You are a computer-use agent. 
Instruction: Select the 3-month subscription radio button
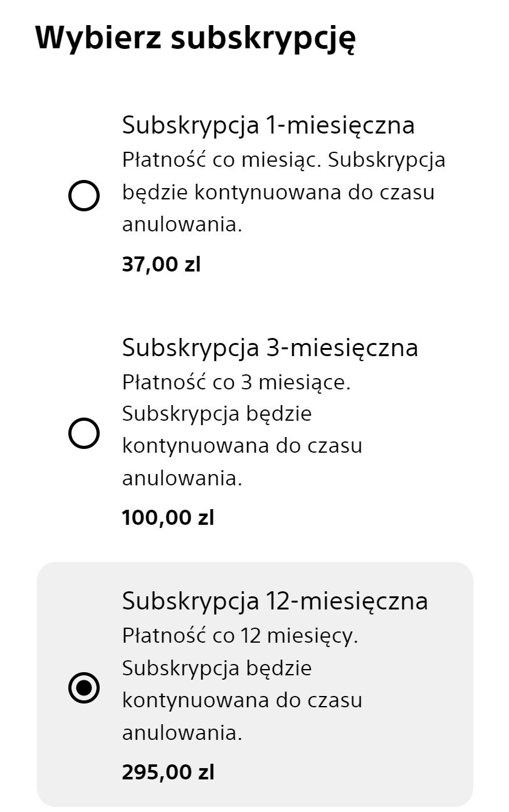[x=83, y=433]
